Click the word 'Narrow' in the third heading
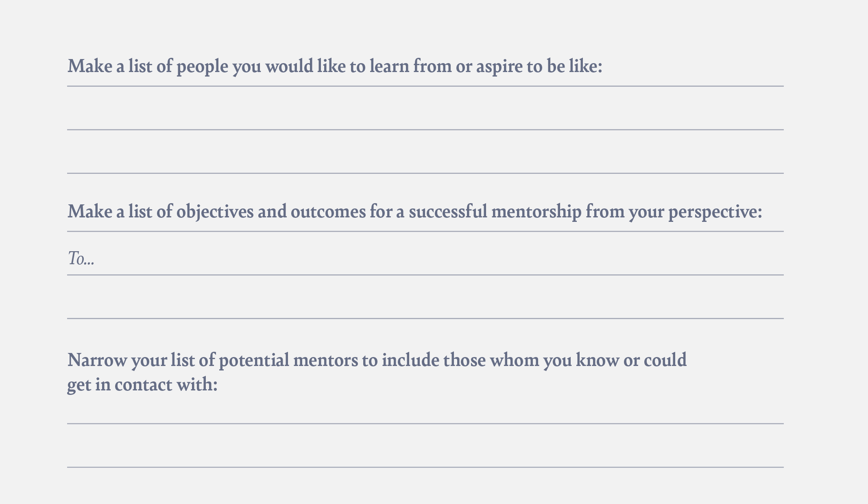 (97, 360)
